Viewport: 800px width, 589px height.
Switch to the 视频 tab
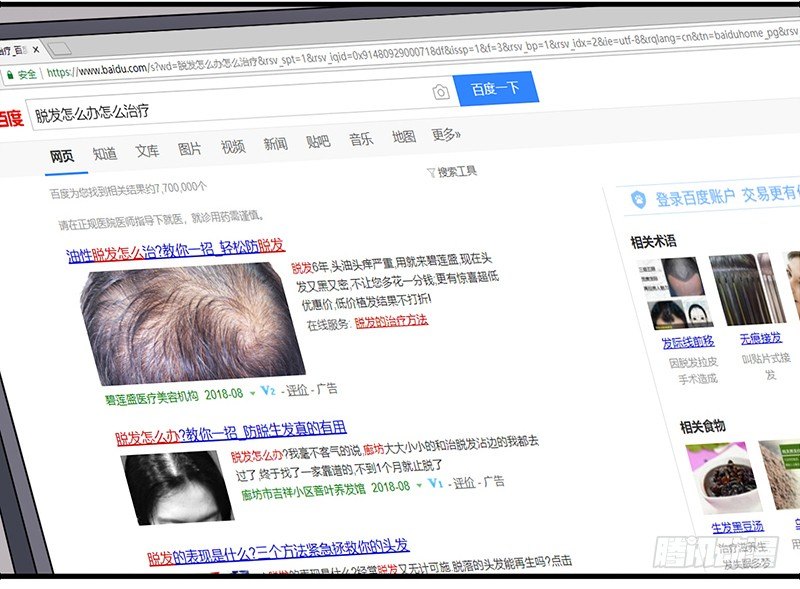tap(233, 146)
